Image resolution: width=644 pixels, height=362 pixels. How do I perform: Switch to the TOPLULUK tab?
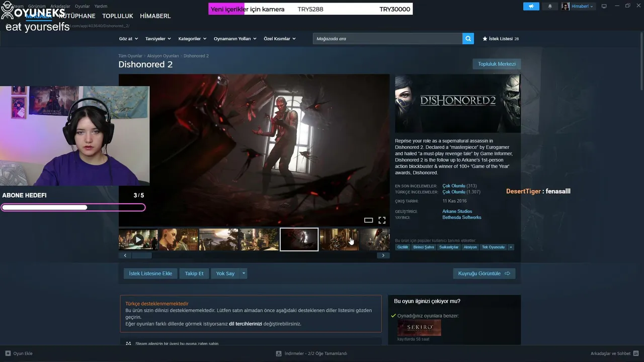click(118, 16)
